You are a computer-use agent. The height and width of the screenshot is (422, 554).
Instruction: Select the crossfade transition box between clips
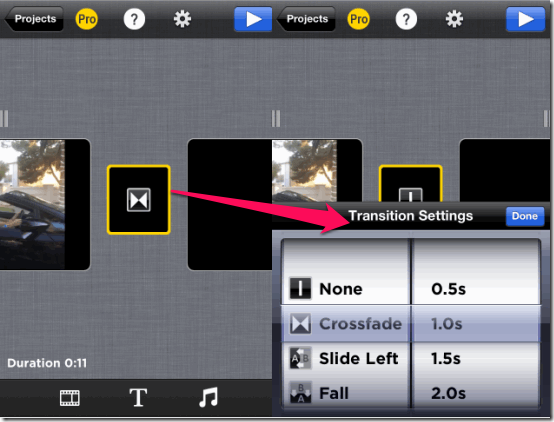pyautogui.click(x=138, y=200)
